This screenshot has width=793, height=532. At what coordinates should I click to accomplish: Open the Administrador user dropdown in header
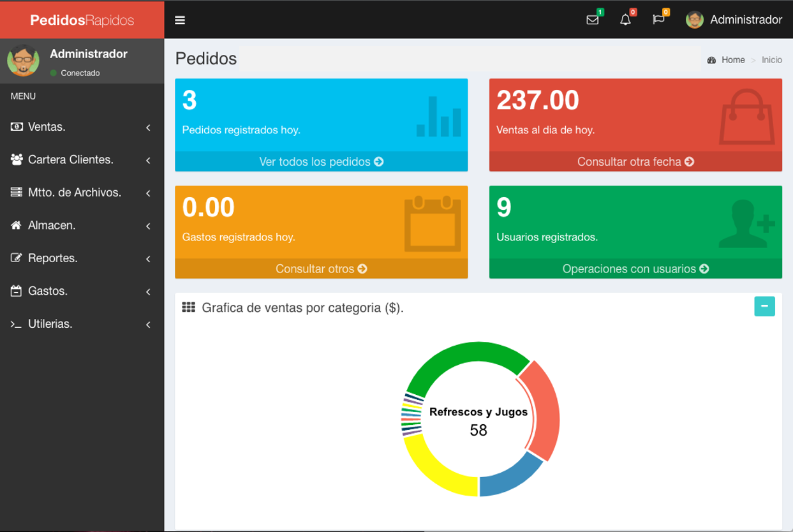[734, 20]
